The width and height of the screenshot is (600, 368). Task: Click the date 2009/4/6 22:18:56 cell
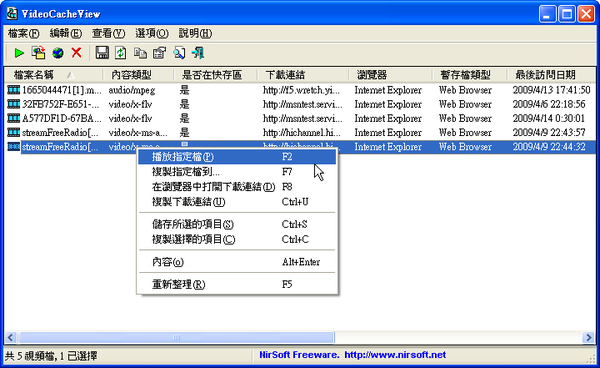[x=549, y=104]
